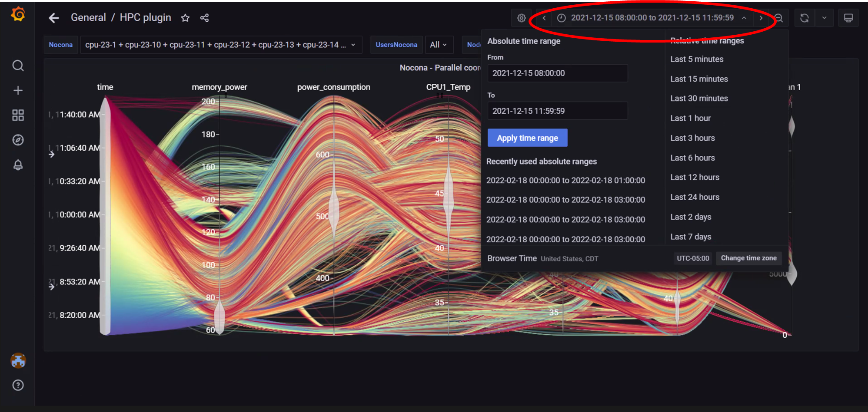Click the General folder breadcrumb
868x412 pixels.
click(88, 17)
